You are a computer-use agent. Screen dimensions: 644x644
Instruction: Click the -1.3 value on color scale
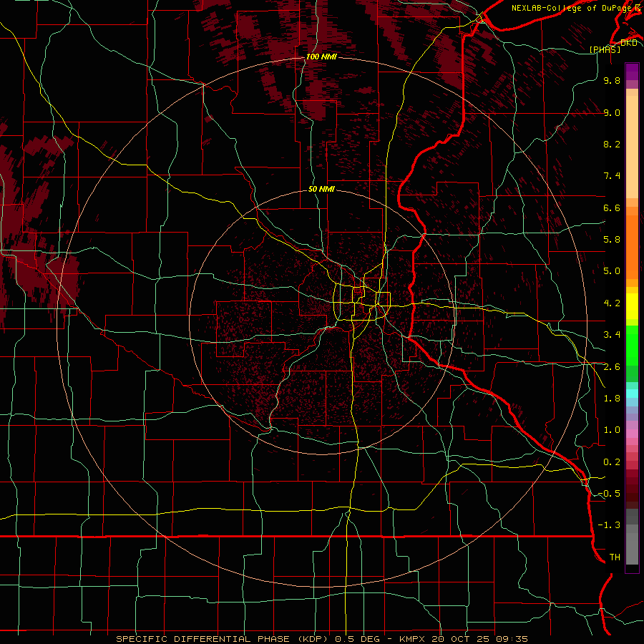point(609,525)
